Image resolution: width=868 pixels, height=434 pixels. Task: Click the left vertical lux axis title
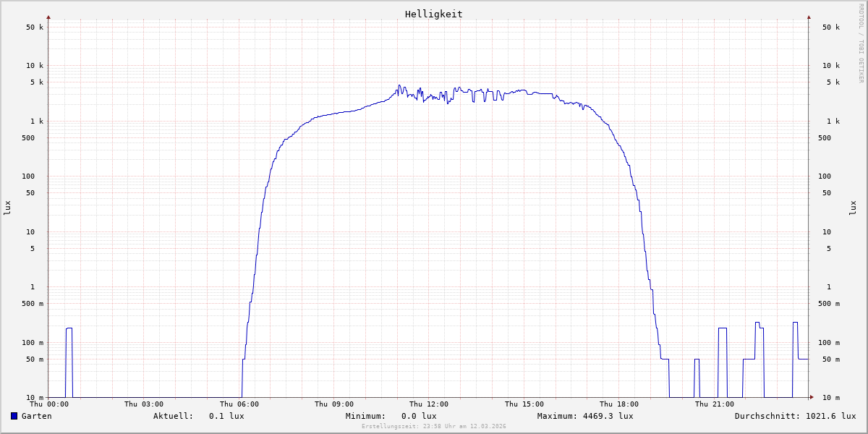[7, 208]
